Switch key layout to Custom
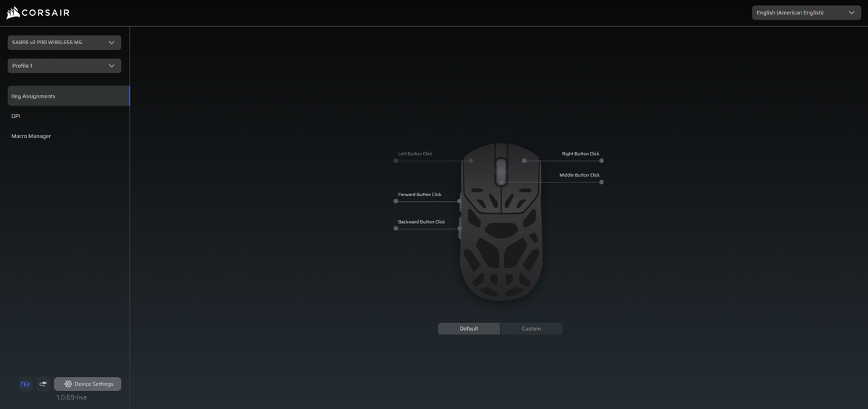Image resolution: width=868 pixels, height=409 pixels. [531, 329]
